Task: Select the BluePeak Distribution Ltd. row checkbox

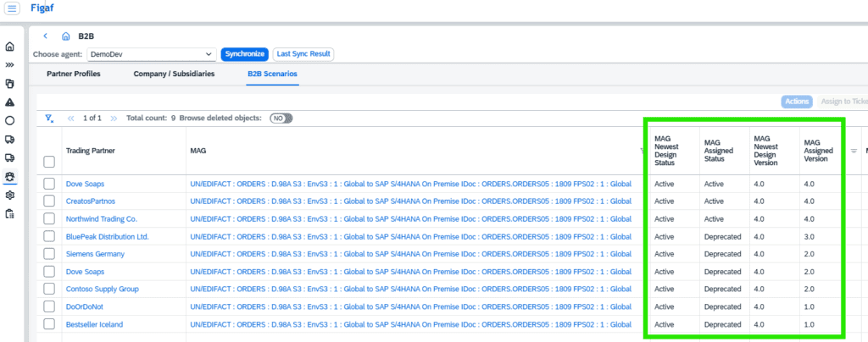Action: (x=49, y=236)
